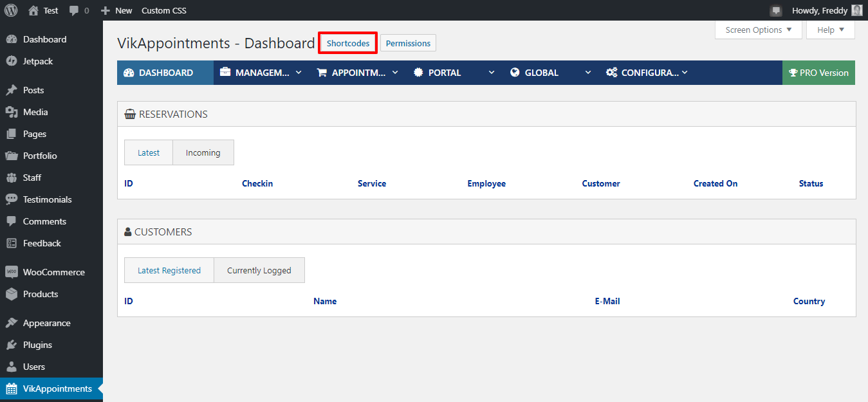
Task: Click the Customer column header
Action: (601, 183)
